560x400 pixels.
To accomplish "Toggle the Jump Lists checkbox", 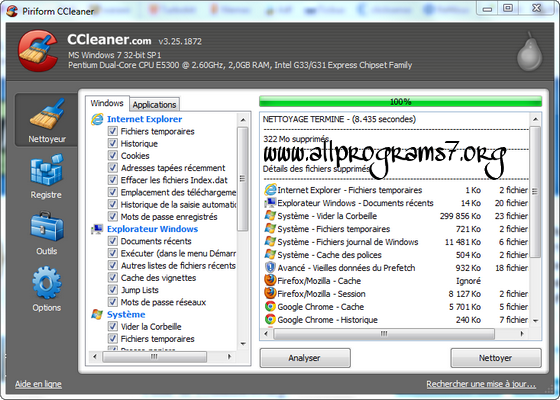I will point(112,290).
